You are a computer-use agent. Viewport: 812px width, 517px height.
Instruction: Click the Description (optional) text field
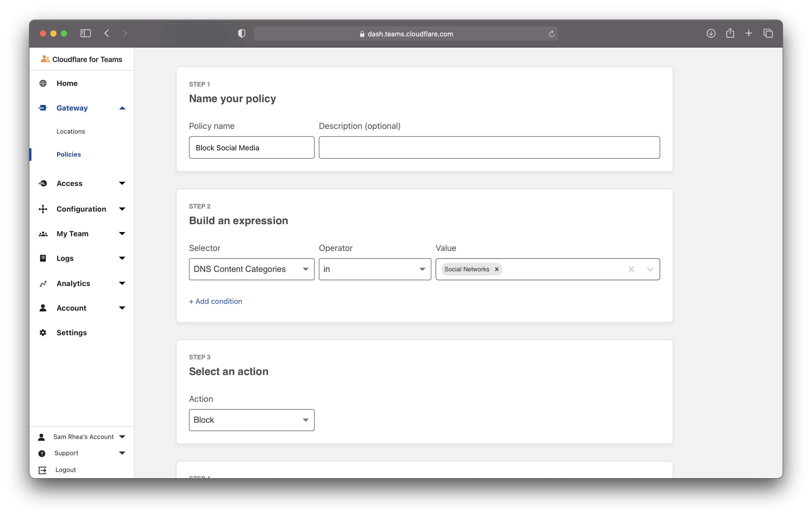489,148
